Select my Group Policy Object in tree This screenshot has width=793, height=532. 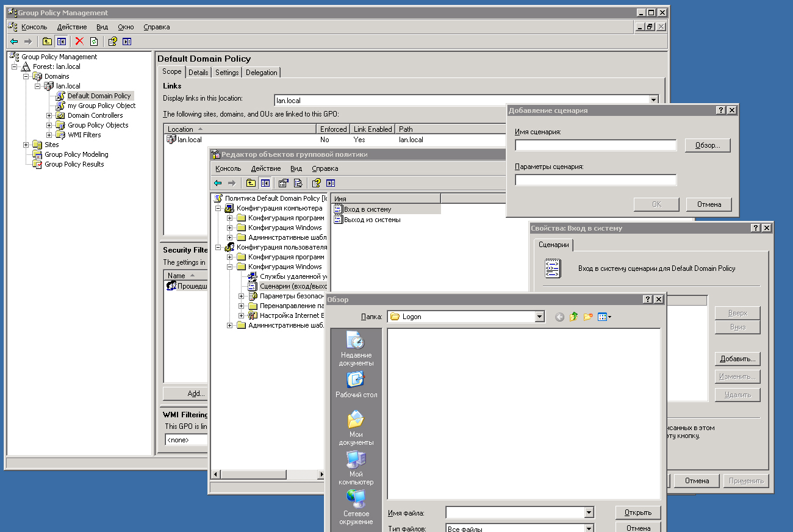coord(101,106)
